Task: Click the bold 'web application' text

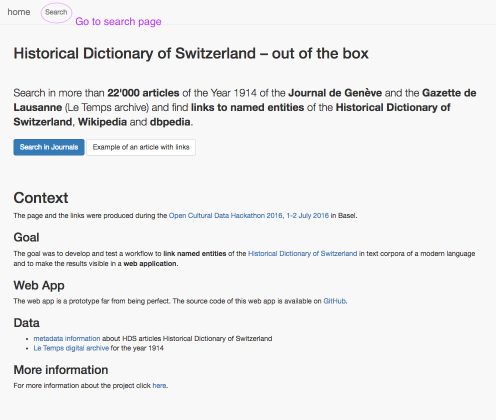Action: [x=150, y=264]
